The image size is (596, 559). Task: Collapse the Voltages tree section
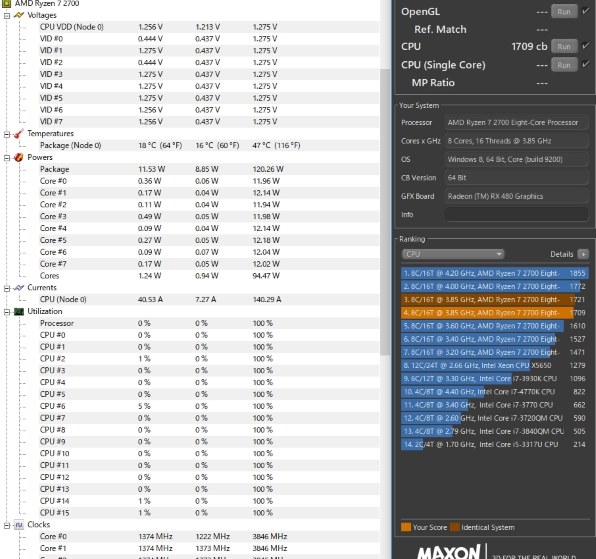tap(7, 16)
